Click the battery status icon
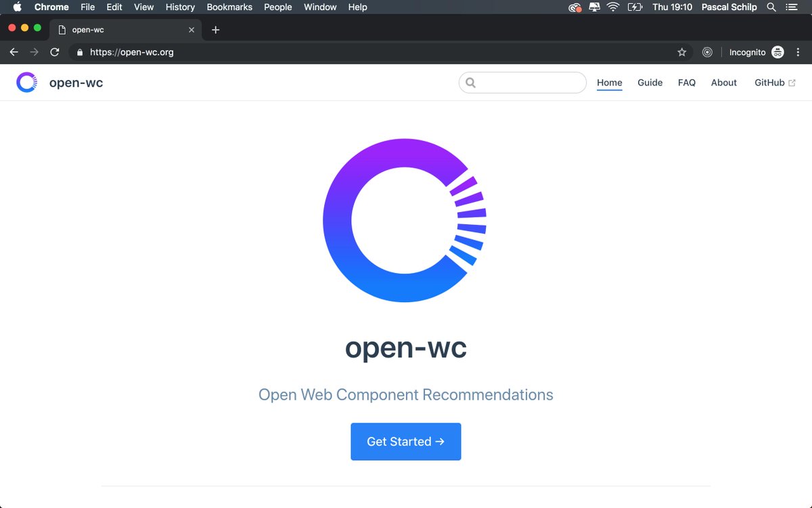The height and width of the screenshot is (508, 812). tap(635, 7)
